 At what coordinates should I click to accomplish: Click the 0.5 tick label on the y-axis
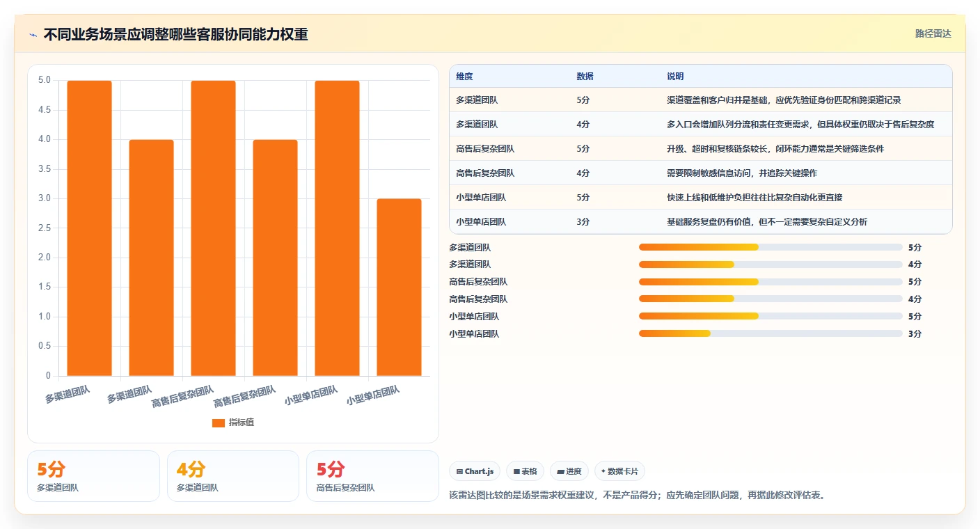click(x=44, y=347)
